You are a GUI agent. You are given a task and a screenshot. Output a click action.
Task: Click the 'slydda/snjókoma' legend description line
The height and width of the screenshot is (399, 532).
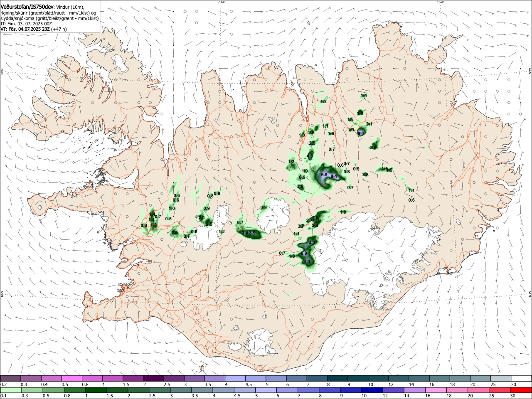point(49,18)
